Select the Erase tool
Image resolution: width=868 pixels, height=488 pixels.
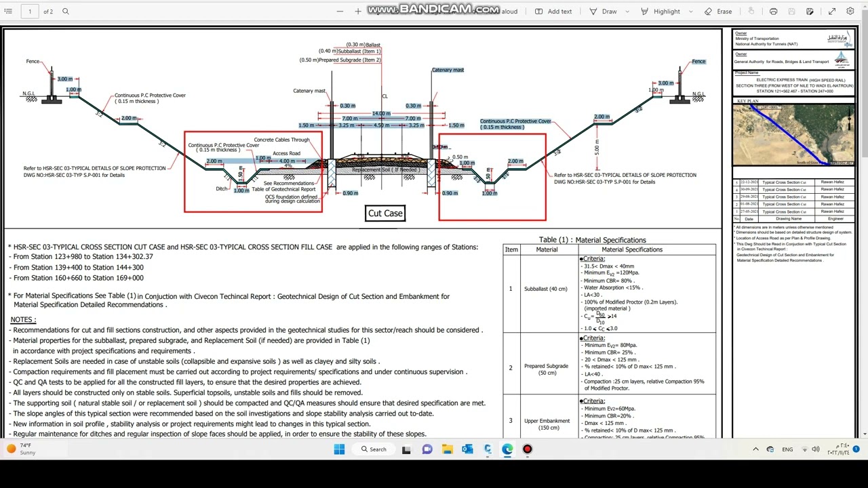[x=718, y=12]
